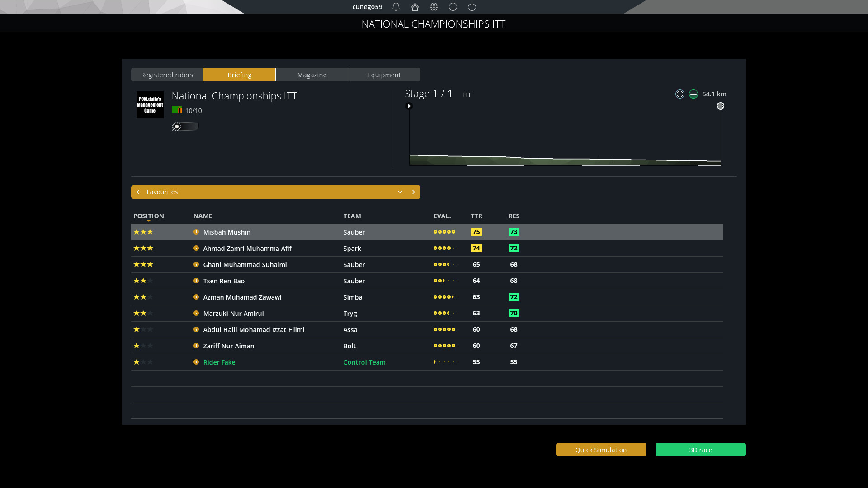The height and width of the screenshot is (488, 868).
Task: Click Spark team name
Action: [x=352, y=248]
